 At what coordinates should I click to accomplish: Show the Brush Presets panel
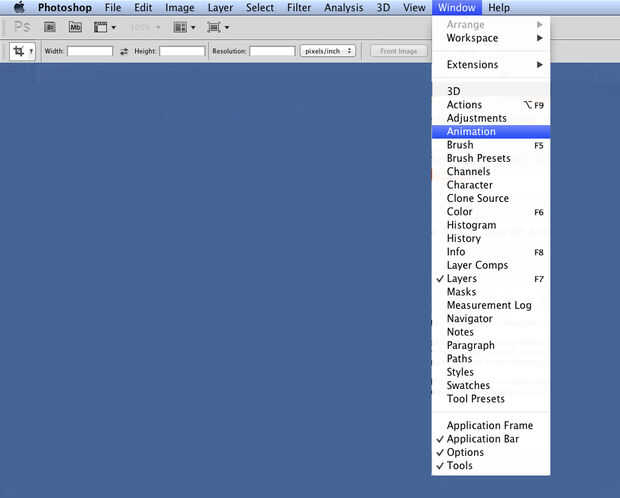click(491, 158)
